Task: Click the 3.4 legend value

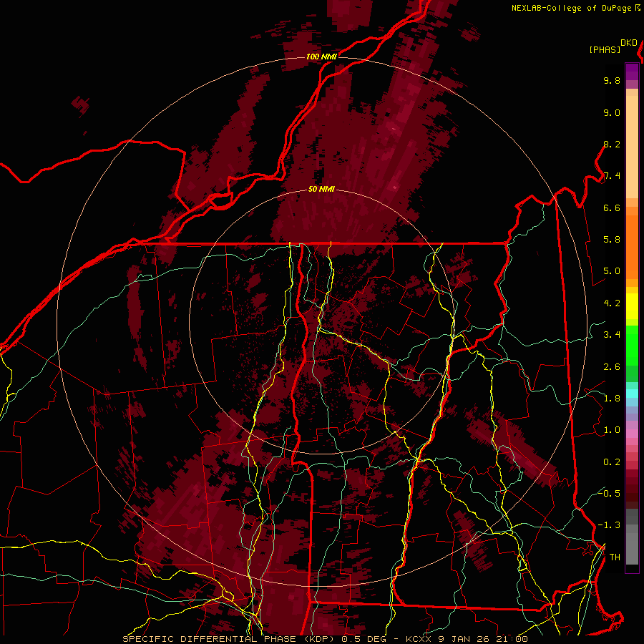Action: pos(612,335)
